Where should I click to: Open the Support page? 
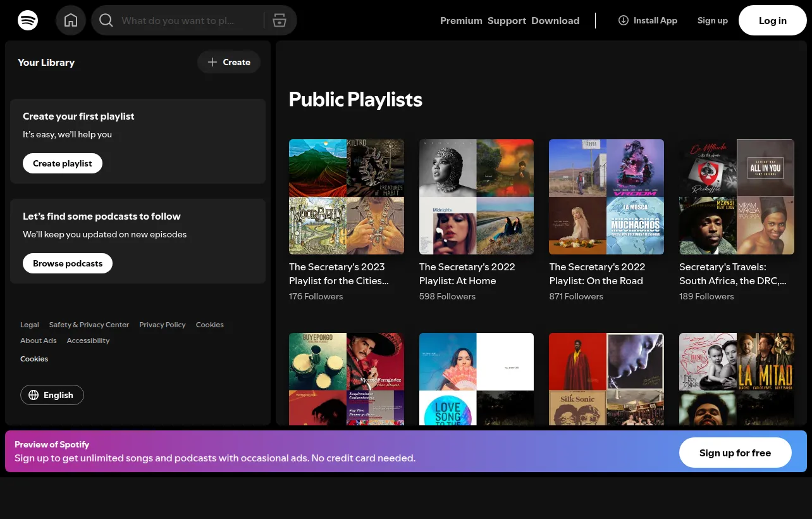(507, 20)
